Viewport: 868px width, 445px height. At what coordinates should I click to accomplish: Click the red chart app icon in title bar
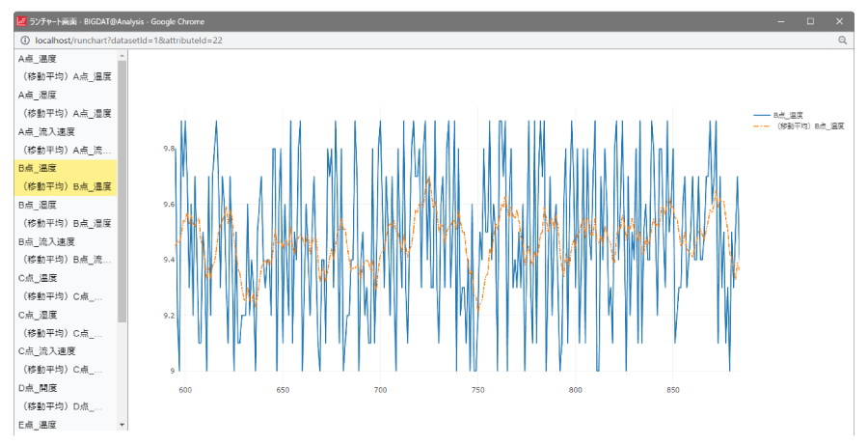21,21
